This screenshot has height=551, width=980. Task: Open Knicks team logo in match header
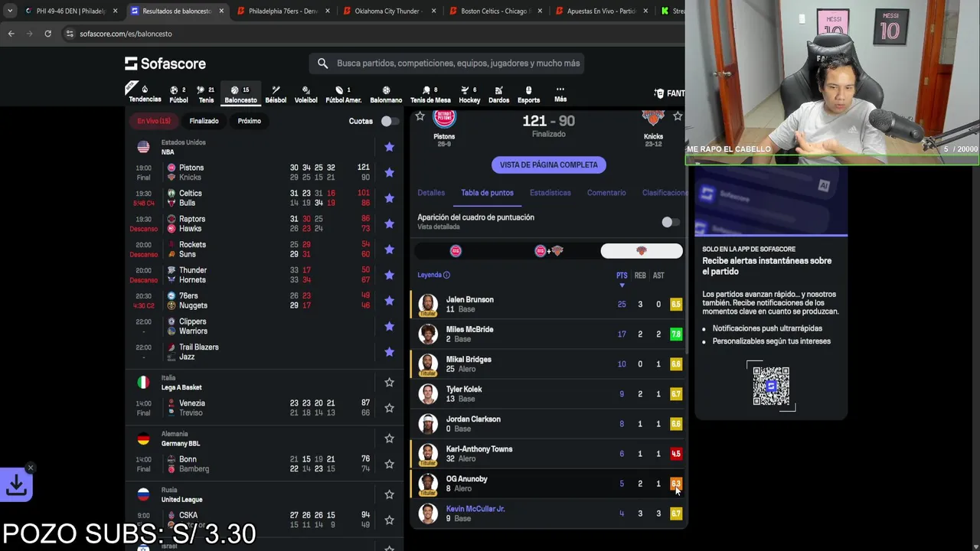pyautogui.click(x=653, y=119)
